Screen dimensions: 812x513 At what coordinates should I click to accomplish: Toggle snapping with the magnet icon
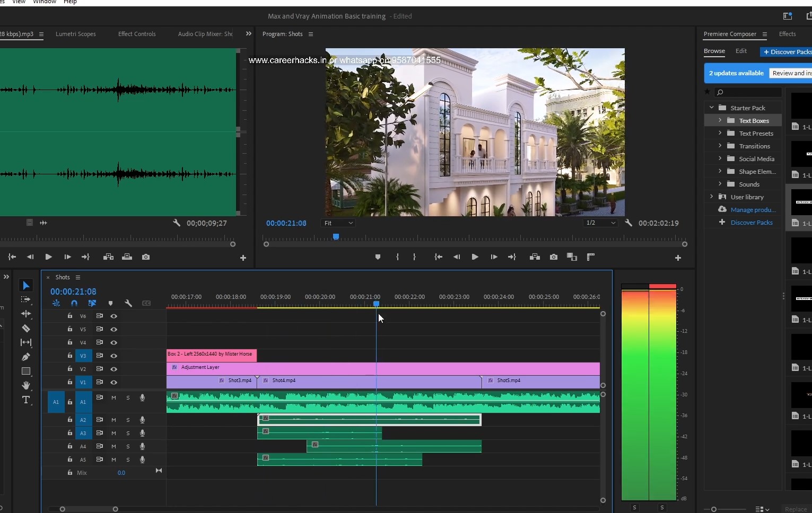pos(74,303)
